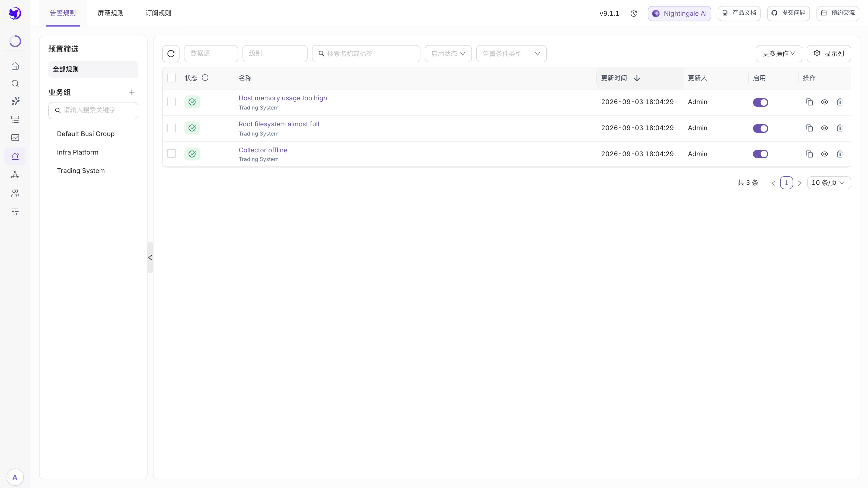
Task: Switch to the 订阅规则 tab
Action: click(158, 13)
